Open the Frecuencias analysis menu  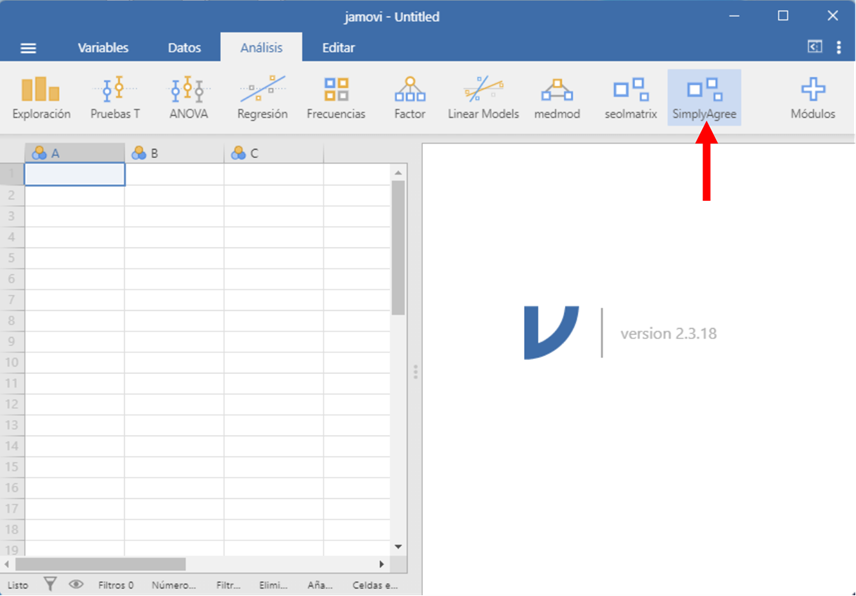coord(336,98)
